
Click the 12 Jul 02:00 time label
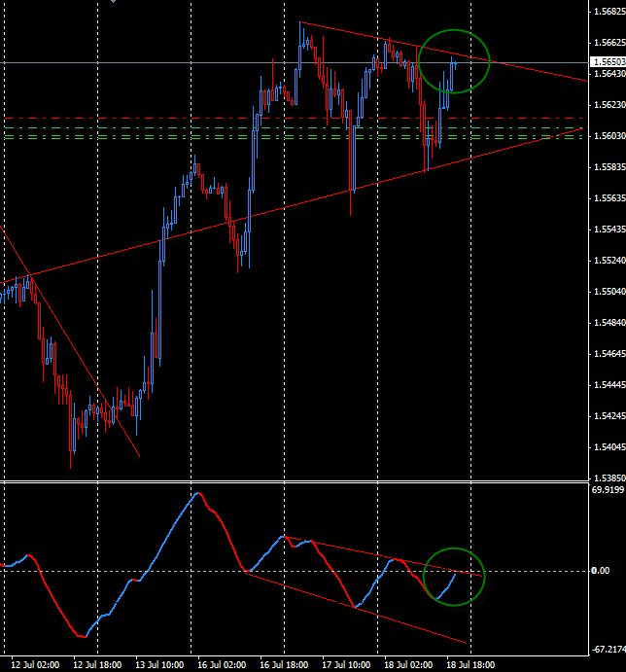(x=35, y=665)
